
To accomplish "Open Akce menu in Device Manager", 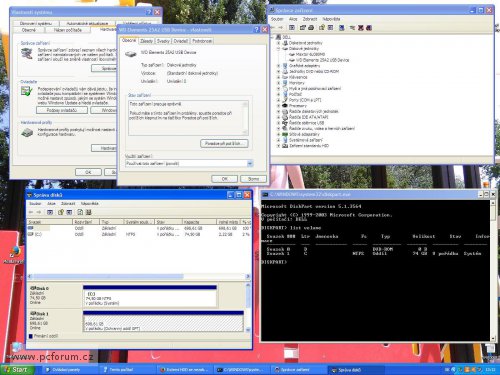I will [293, 19].
